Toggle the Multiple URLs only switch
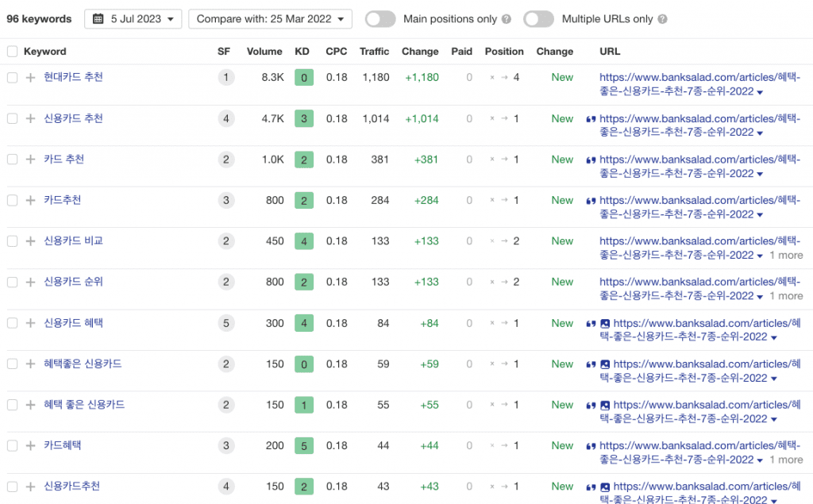Viewport: 813px width, 504px height. pyautogui.click(x=538, y=19)
